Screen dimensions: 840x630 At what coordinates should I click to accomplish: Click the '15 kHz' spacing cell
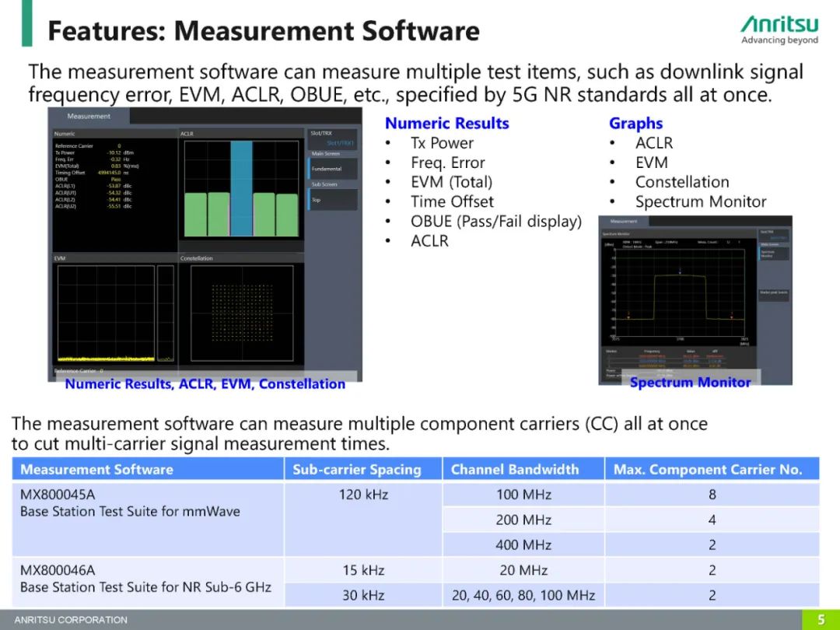coord(363,570)
